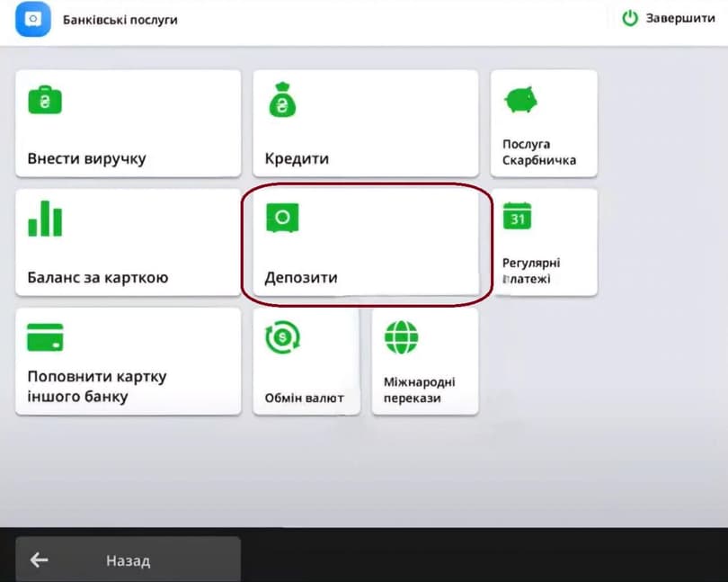The height and width of the screenshot is (582, 728).
Task: Go back with the Назад button
Action: point(129,560)
